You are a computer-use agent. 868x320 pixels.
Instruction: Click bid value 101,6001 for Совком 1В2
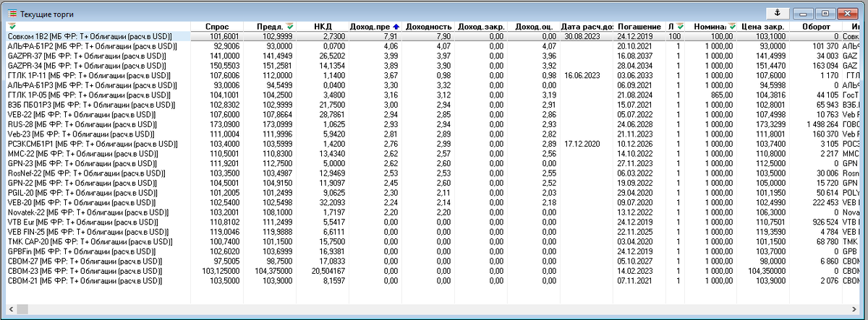point(225,35)
